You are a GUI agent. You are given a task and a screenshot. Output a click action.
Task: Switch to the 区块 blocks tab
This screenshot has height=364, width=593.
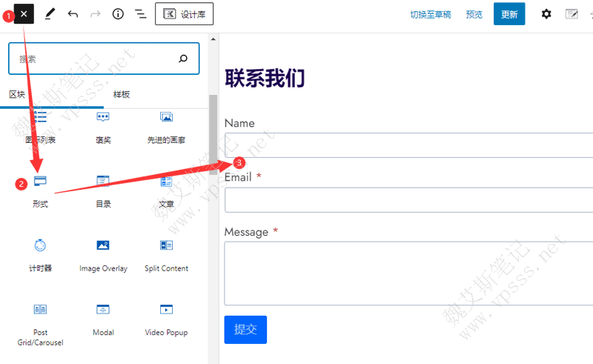pos(17,95)
